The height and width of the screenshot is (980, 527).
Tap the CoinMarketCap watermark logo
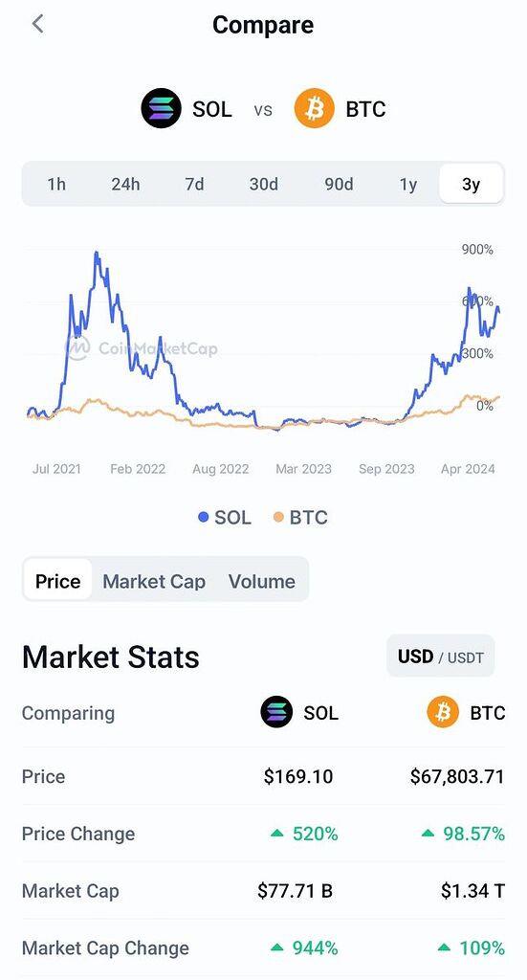click(x=78, y=348)
